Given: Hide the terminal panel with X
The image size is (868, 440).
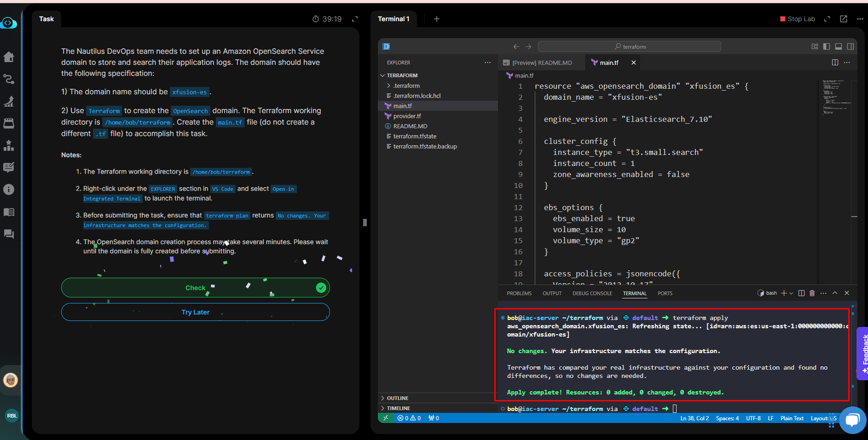Looking at the screenshot, I should [x=847, y=293].
